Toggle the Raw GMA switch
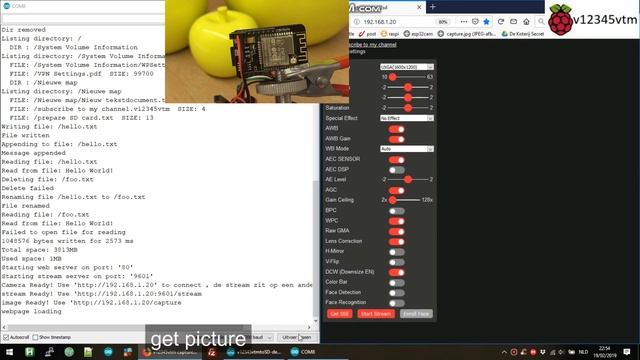The image size is (640, 360). pos(396,231)
